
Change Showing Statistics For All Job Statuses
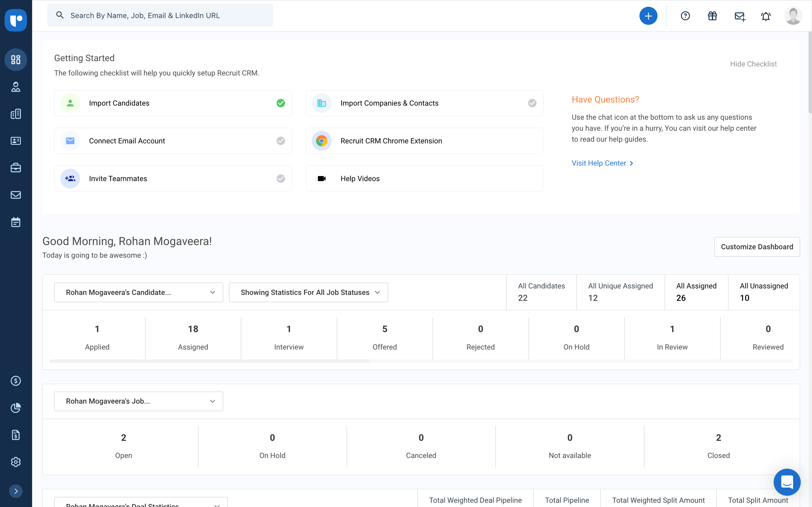[x=308, y=292]
